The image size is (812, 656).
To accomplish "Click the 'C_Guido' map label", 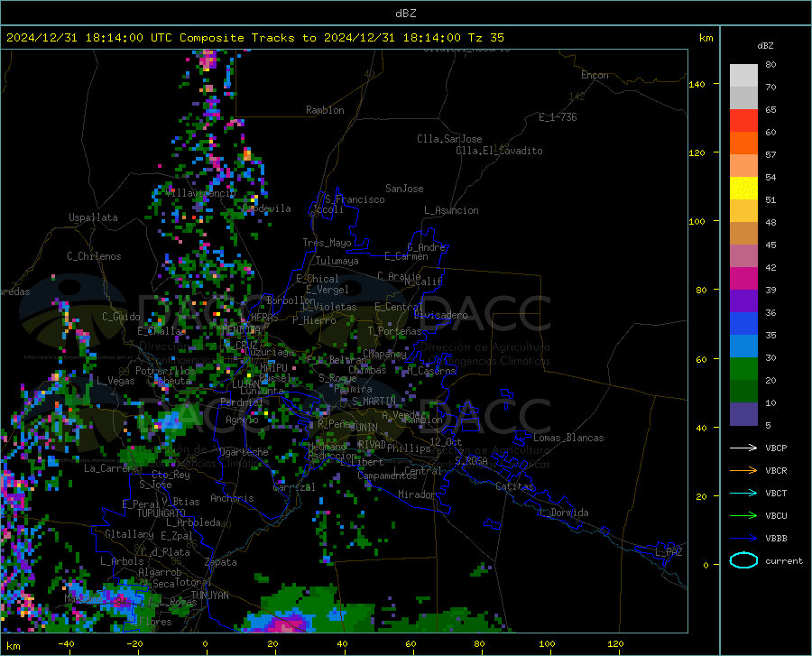I will click(121, 317).
